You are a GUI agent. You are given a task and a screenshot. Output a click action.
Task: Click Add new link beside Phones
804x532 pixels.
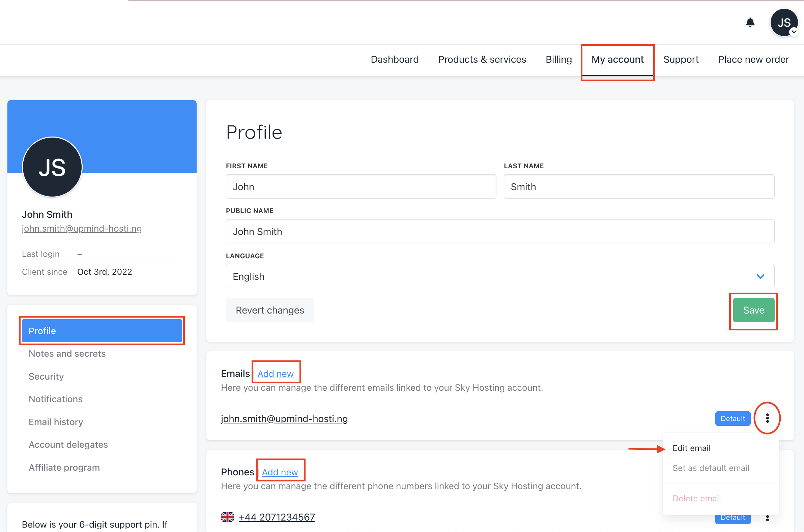pos(280,472)
